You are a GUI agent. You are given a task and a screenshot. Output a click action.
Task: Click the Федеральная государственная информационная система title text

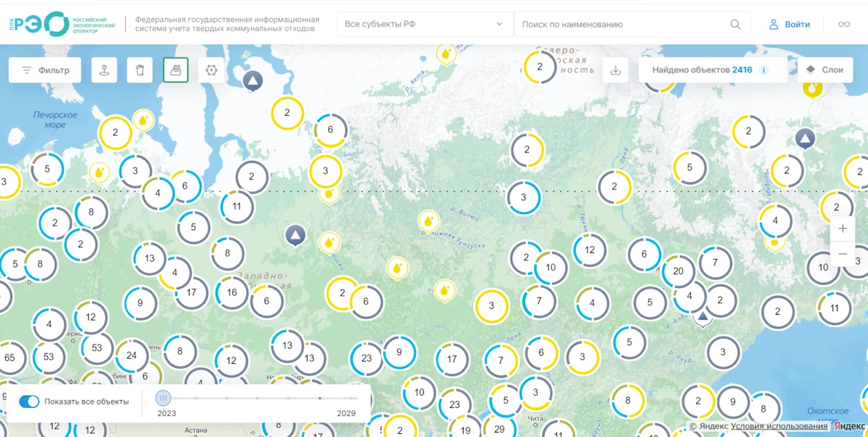click(227, 25)
